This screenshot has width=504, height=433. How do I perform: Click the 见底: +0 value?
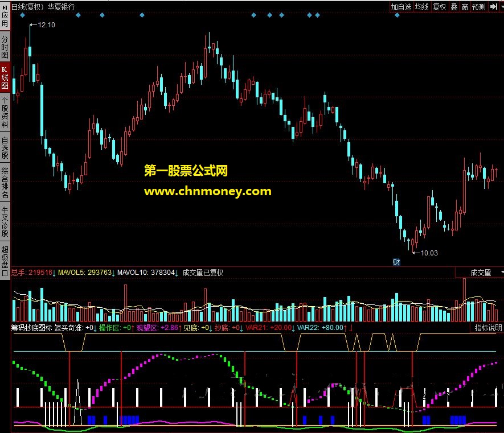pos(198,328)
